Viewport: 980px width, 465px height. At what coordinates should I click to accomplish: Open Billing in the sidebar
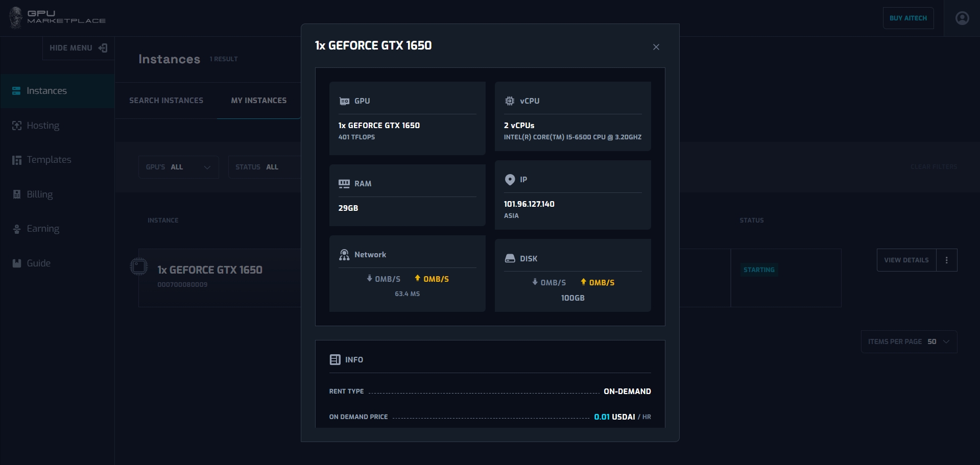(x=39, y=194)
